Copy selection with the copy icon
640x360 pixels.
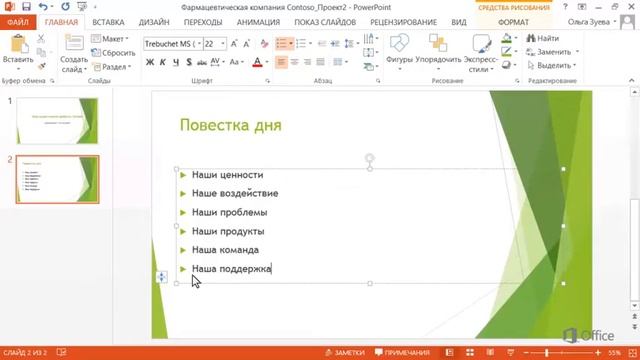(41, 52)
